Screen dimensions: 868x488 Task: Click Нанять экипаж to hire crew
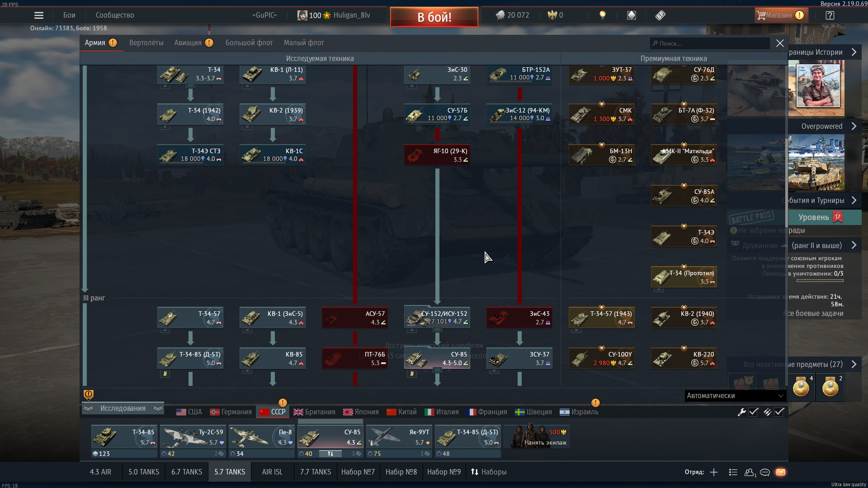click(x=537, y=436)
